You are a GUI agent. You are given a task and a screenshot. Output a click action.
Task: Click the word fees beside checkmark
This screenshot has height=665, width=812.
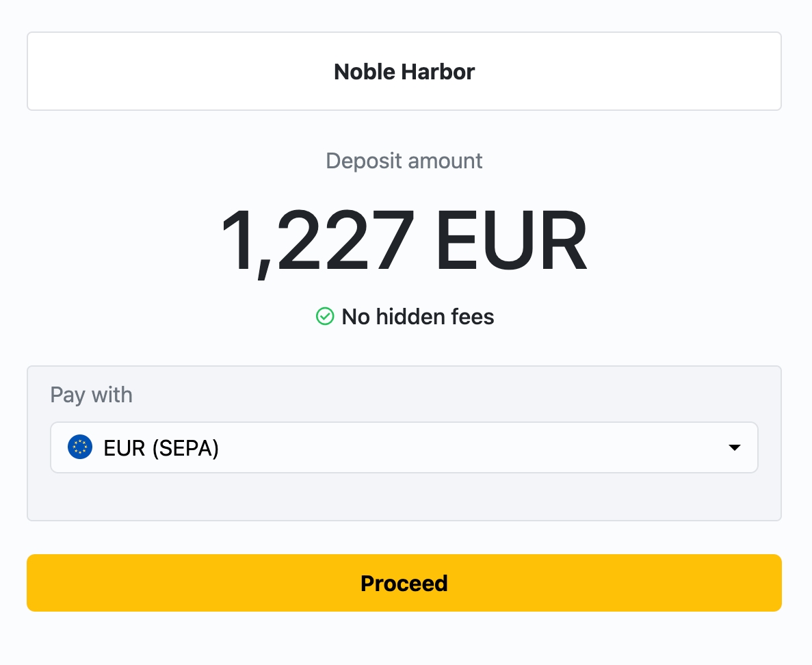(x=469, y=317)
